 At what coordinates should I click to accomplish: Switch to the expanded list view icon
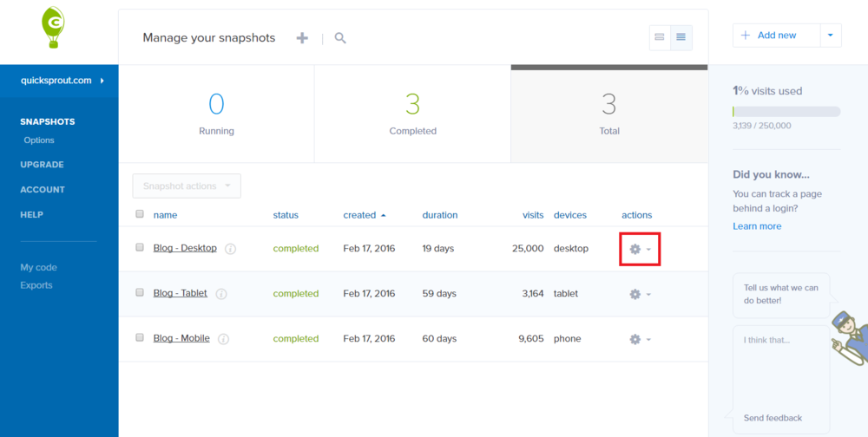[681, 37]
